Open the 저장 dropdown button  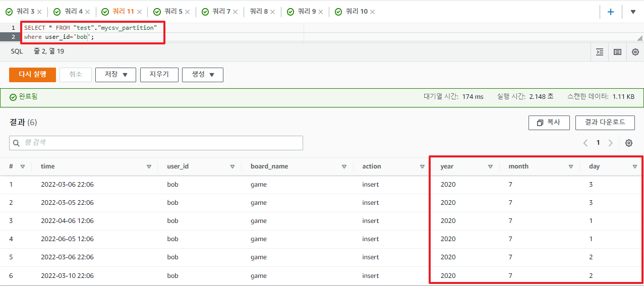click(x=116, y=75)
